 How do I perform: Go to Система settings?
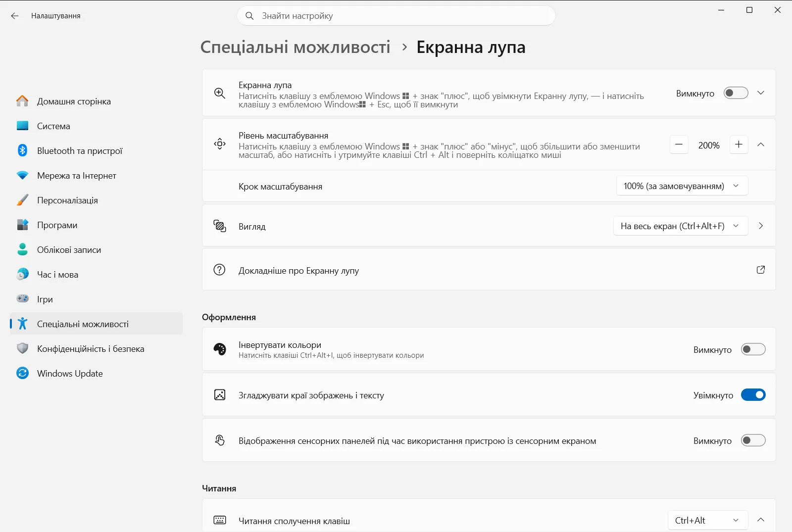click(96, 126)
